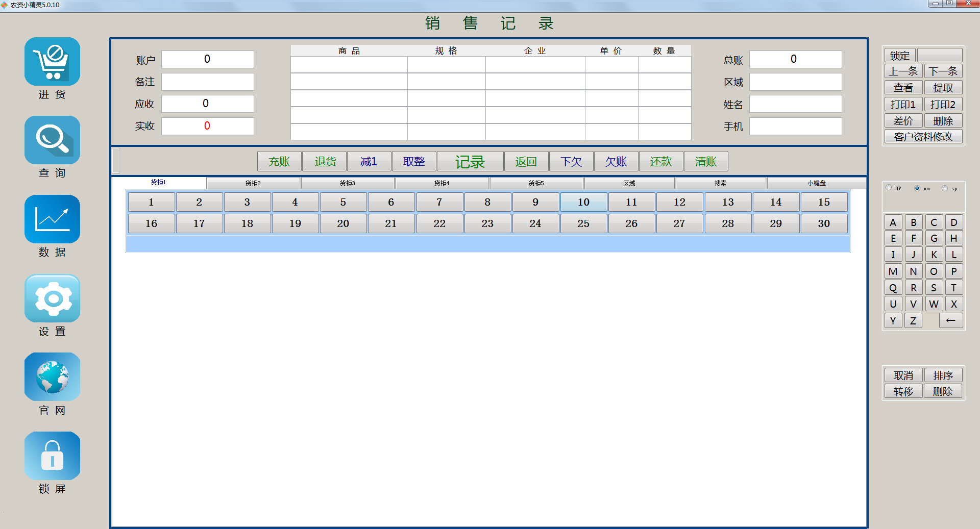Click the 欠账 button

tap(616, 161)
